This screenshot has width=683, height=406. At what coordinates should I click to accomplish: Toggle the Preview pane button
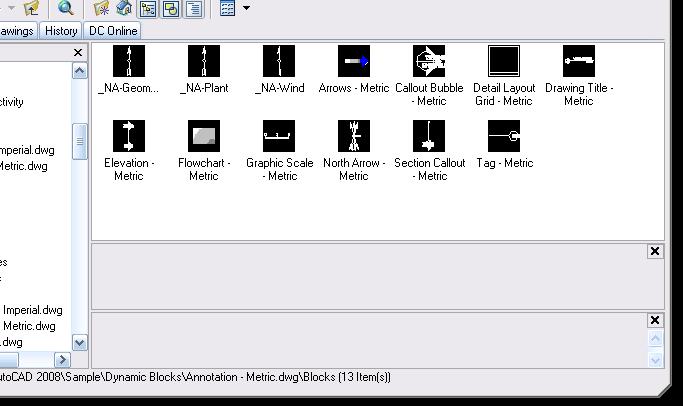click(170, 9)
